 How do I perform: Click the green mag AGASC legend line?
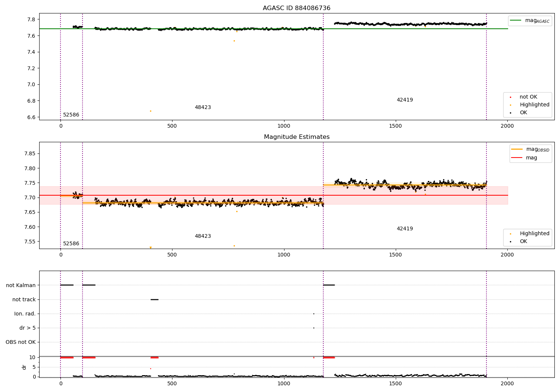click(516, 21)
